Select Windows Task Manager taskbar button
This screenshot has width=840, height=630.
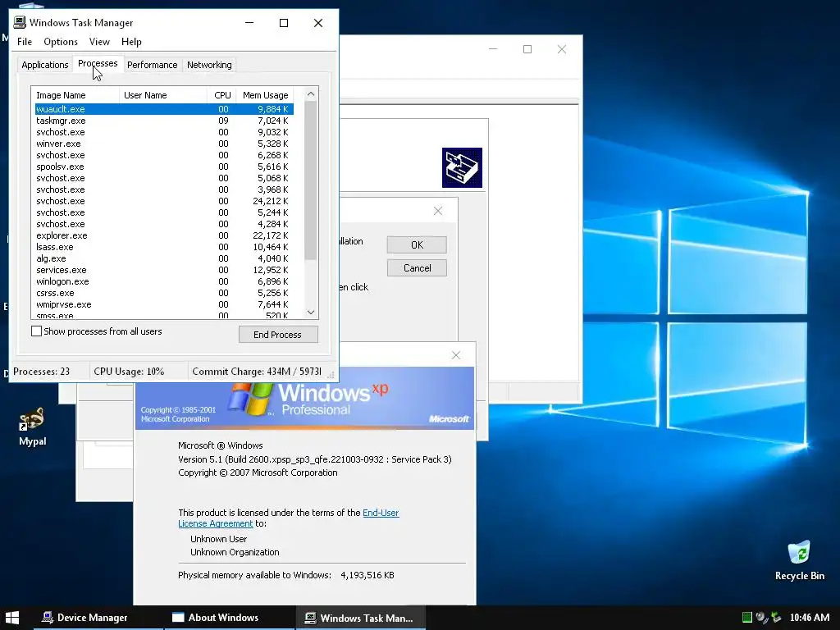[361, 618]
